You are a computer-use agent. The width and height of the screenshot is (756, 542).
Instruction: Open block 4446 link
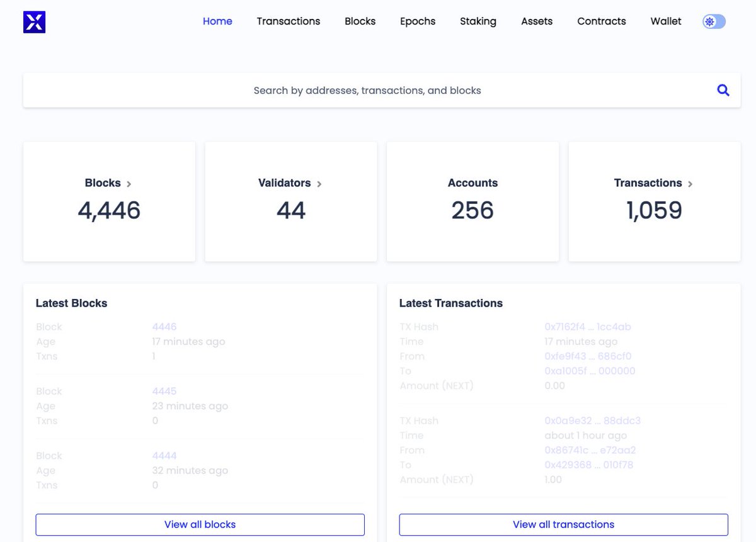pos(164,327)
